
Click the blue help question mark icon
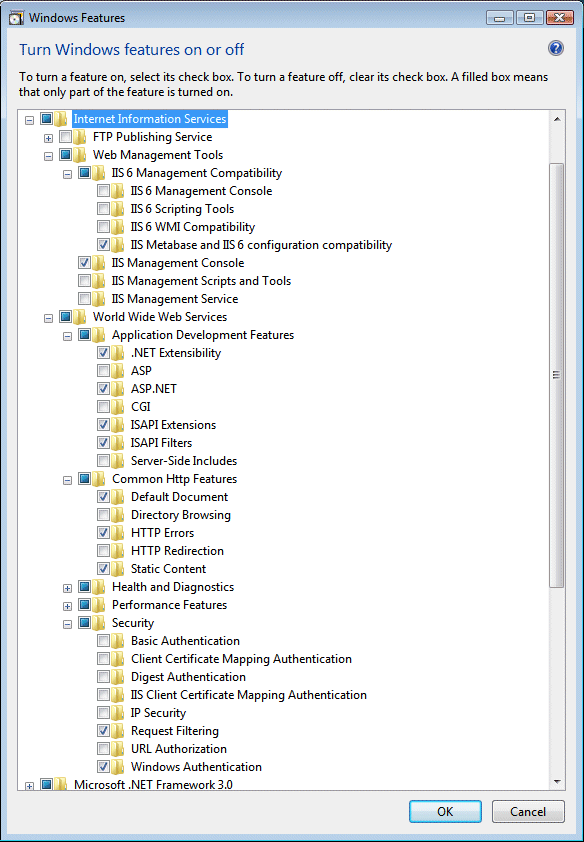click(x=556, y=48)
